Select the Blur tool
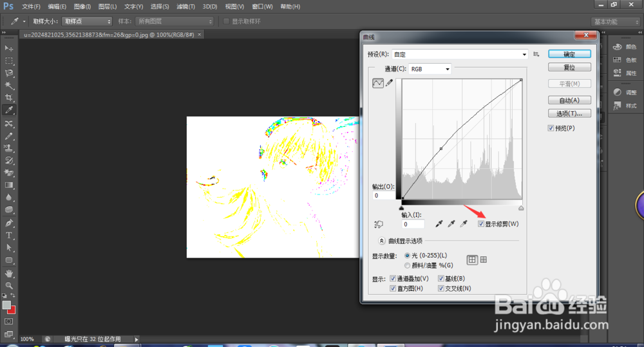Image resolution: width=644 pixels, height=347 pixels. (8, 198)
